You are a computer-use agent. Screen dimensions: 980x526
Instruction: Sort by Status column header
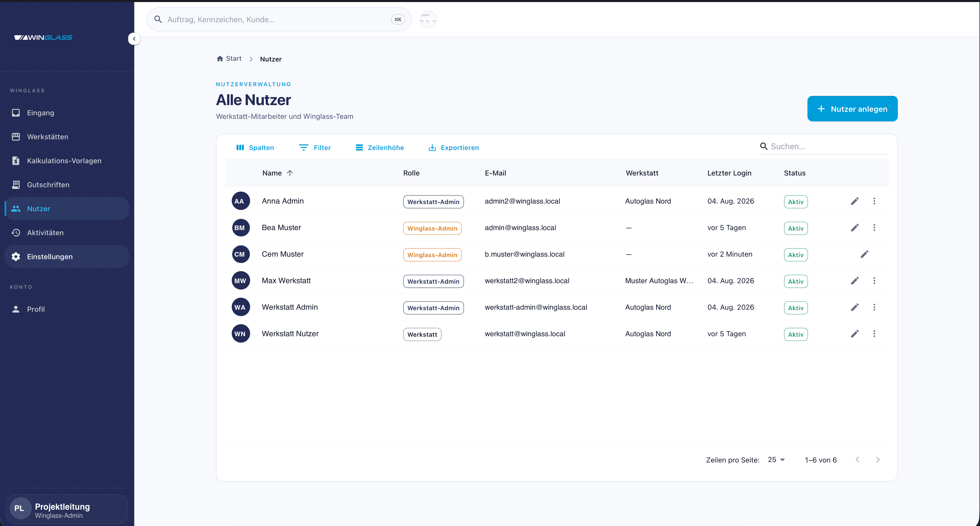[794, 173]
